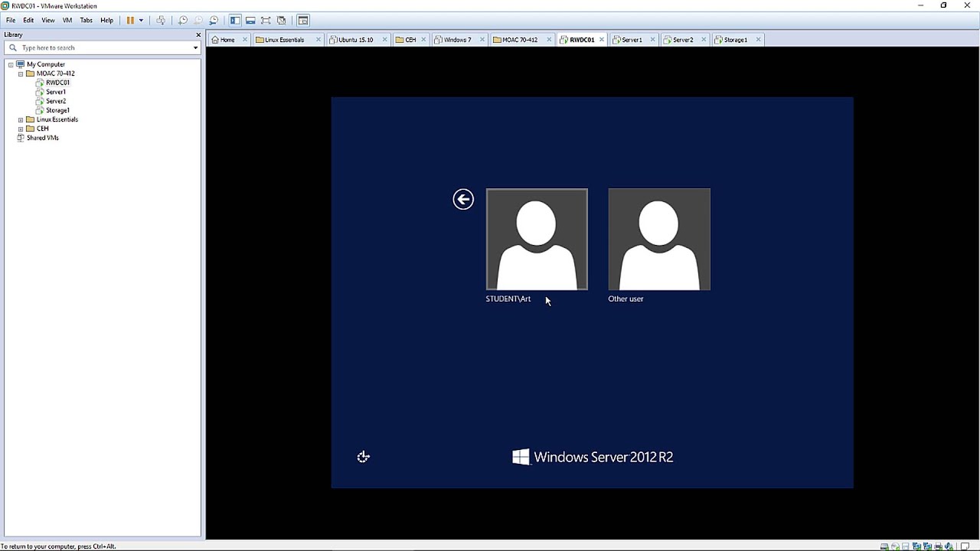Screen dimensions: 980x551
Task: Click the second network adapter status icon
Action: coord(927,546)
